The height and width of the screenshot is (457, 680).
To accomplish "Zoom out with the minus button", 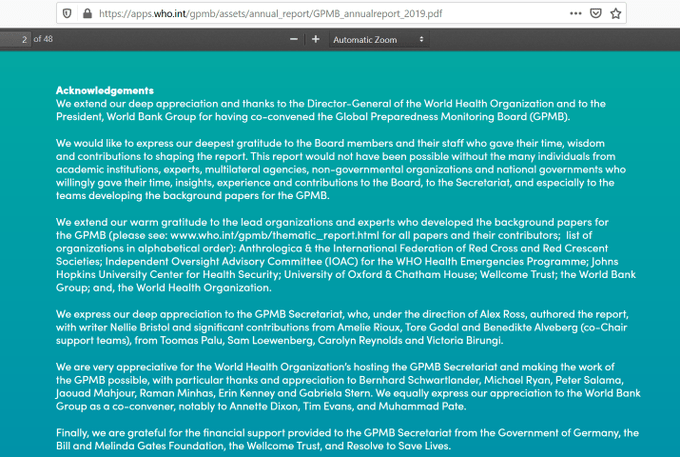I will point(294,39).
